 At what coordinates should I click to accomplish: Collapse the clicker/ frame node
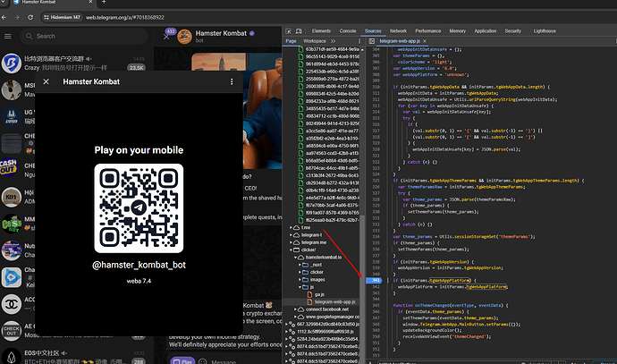click(291, 250)
